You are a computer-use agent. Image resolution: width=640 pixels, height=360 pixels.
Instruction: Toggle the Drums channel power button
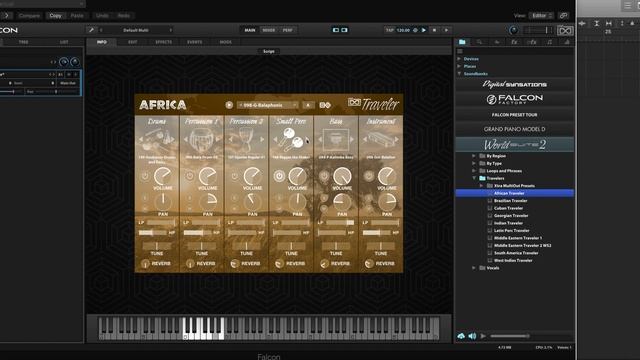(145, 176)
